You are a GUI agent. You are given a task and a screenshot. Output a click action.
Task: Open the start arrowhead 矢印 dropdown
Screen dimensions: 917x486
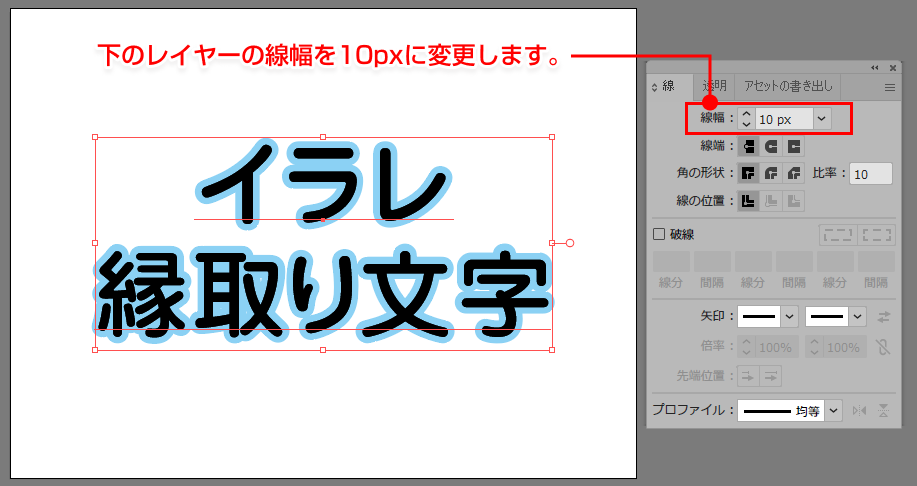pos(790,316)
